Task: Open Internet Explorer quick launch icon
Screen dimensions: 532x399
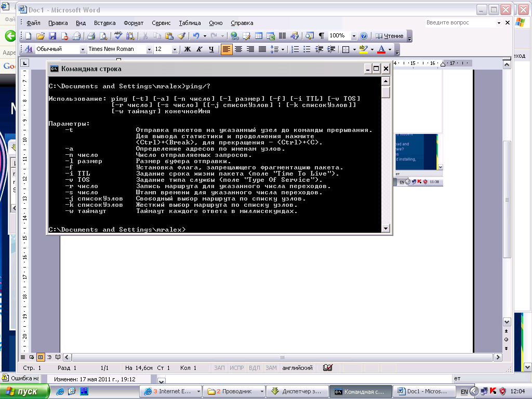Action: click(60, 391)
